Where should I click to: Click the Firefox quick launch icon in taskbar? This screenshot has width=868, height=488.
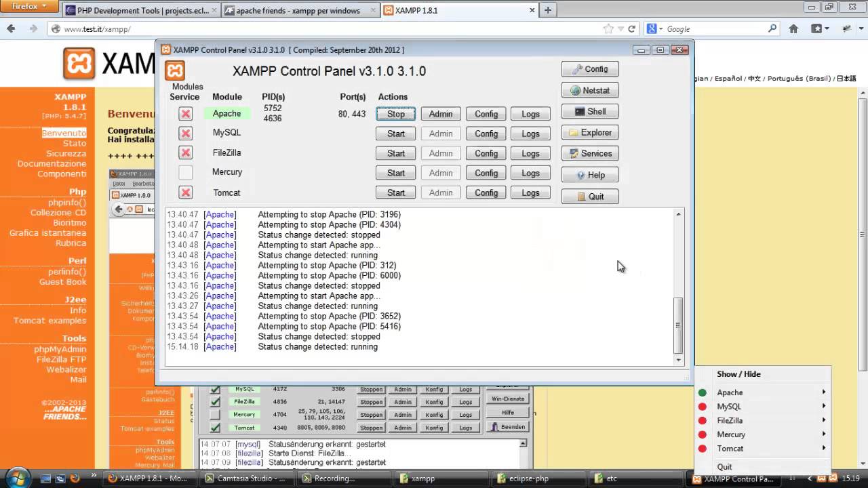tap(75, 479)
